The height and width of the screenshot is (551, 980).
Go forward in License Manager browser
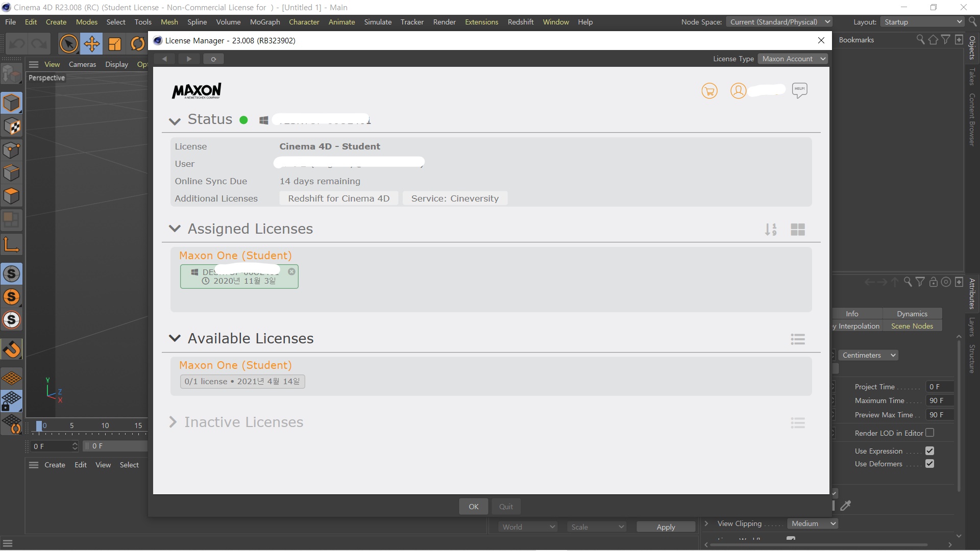click(189, 59)
